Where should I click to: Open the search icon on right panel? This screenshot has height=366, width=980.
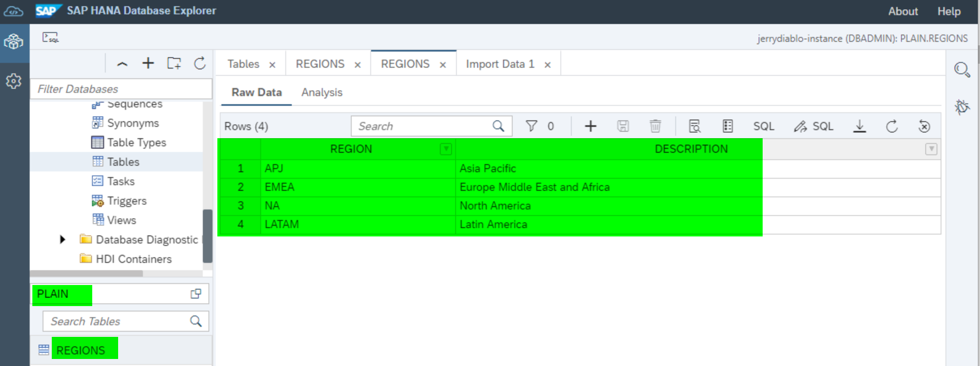coord(962,70)
